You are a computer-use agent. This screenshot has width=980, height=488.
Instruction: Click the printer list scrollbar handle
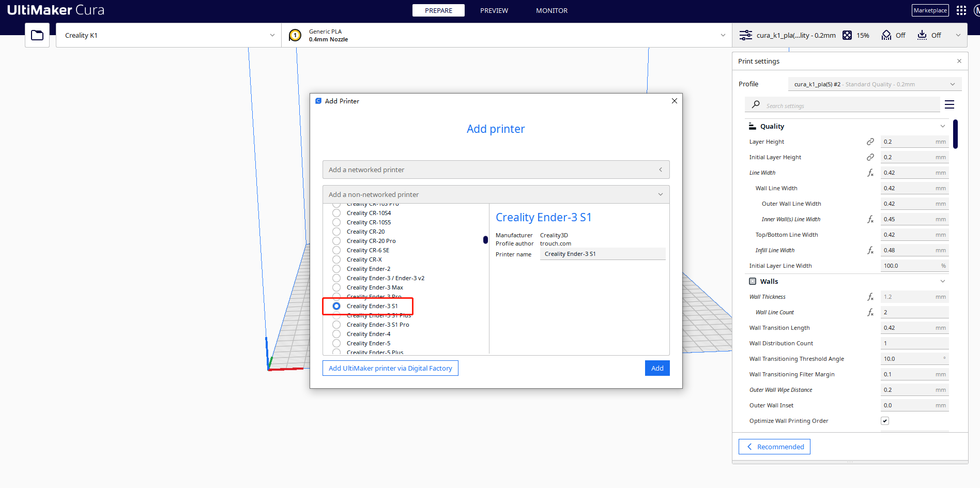pyautogui.click(x=485, y=239)
